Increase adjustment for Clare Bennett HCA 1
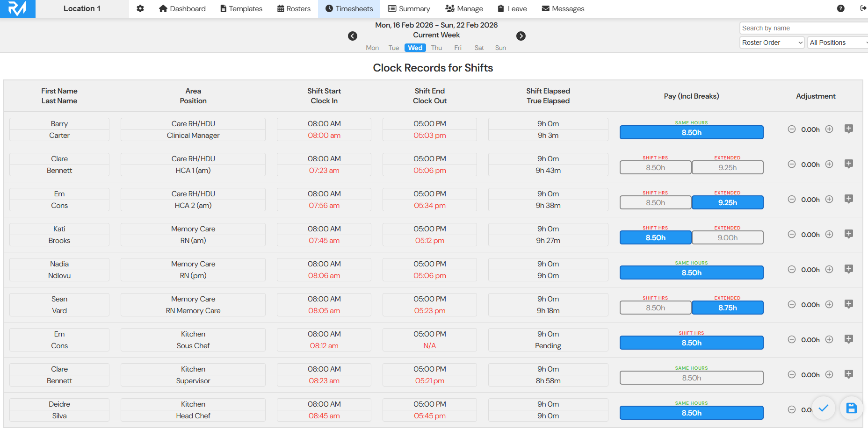This screenshot has width=868, height=430. 829,164
